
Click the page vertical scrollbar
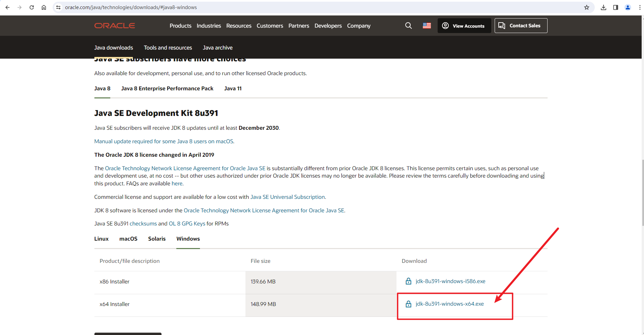643,192
